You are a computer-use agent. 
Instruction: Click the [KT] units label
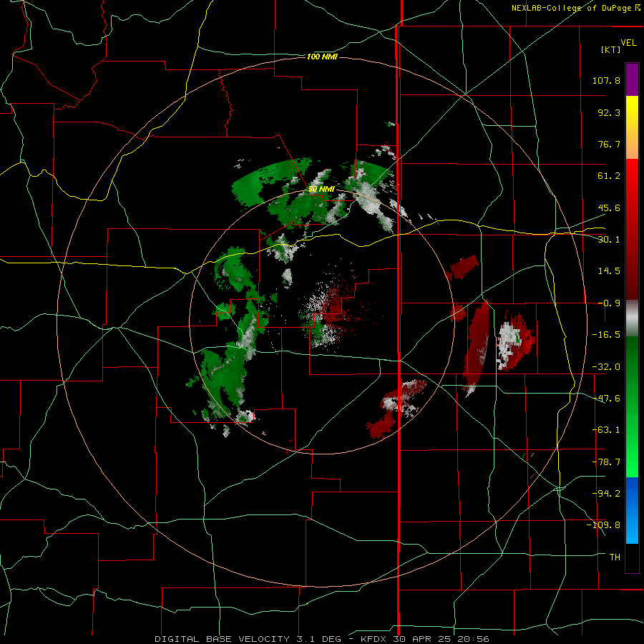tap(611, 49)
